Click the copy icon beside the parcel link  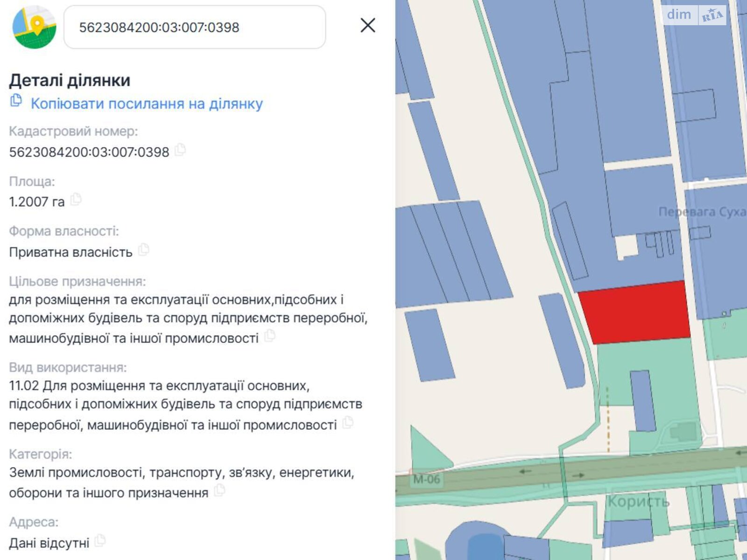coord(15,102)
